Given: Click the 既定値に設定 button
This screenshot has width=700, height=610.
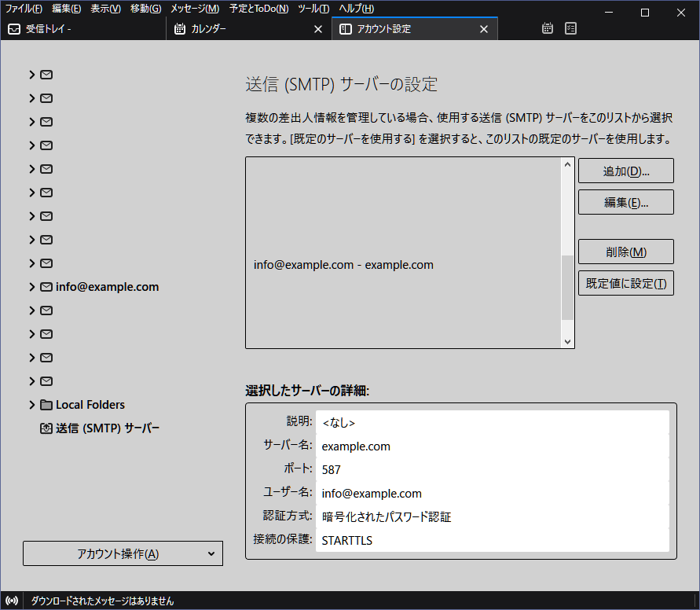Looking at the screenshot, I should 626,283.
